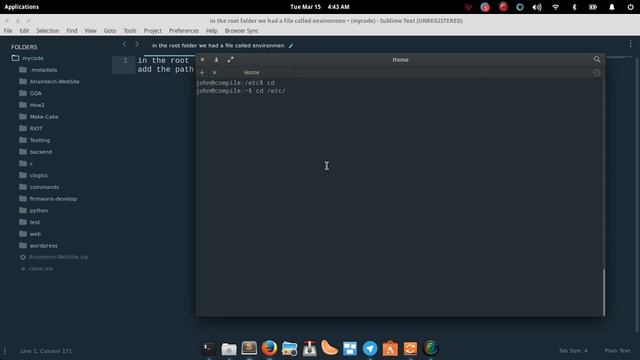Screen dimensions: 640x360
Task: Open the Preferences menu
Action: [x=184, y=31]
